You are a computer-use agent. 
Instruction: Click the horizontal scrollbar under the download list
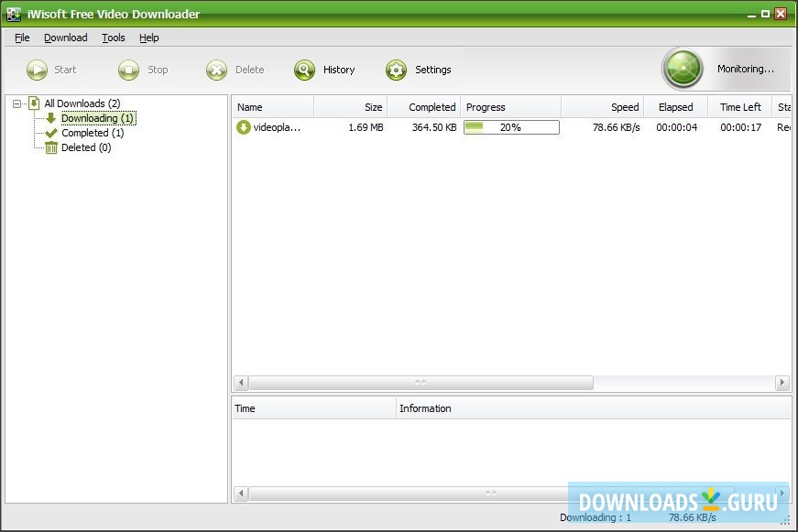click(x=420, y=383)
